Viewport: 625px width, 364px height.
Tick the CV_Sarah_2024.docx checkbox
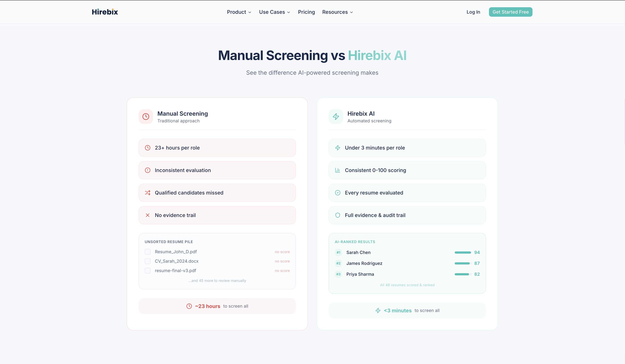tap(148, 261)
